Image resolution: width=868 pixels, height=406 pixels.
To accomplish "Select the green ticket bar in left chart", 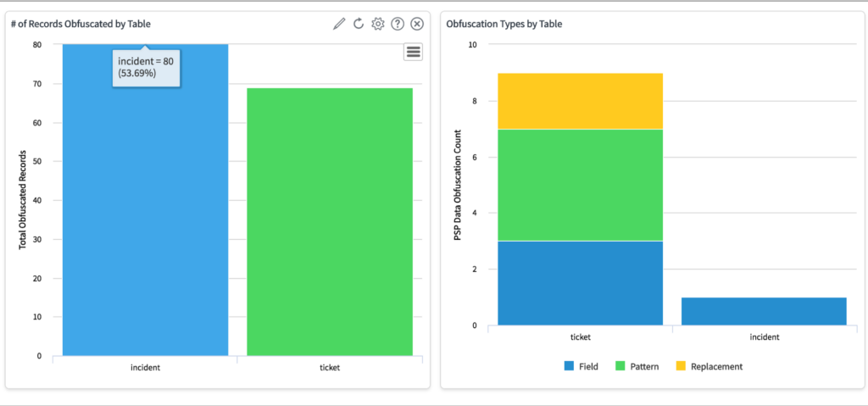I will click(330, 221).
